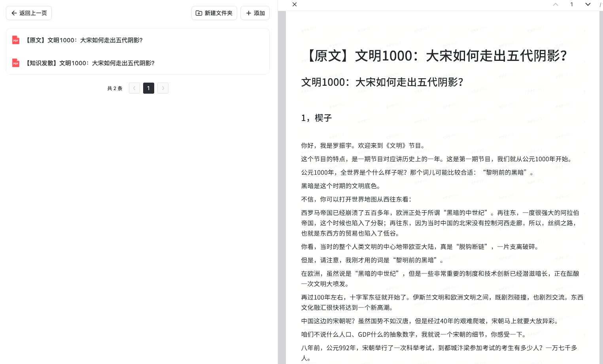Open 【知识发散】文明1000 file from the list
Viewport: 603px width, 364px height.
(x=90, y=63)
